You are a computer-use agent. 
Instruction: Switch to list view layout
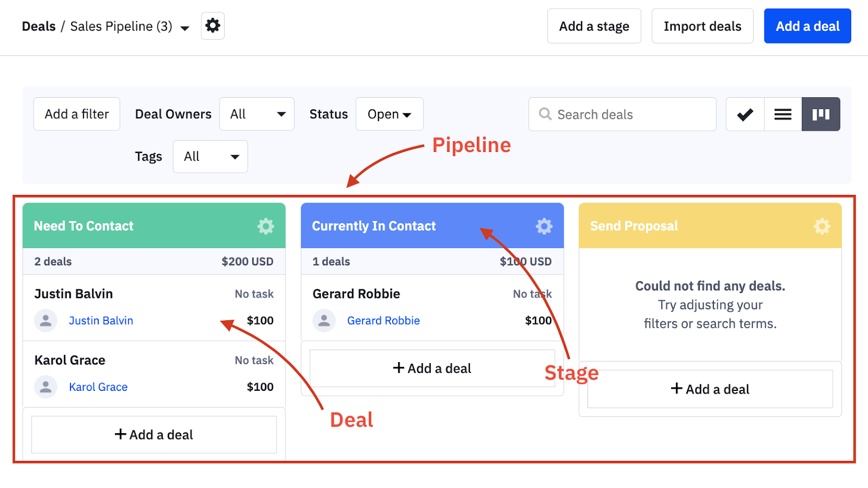tap(782, 114)
